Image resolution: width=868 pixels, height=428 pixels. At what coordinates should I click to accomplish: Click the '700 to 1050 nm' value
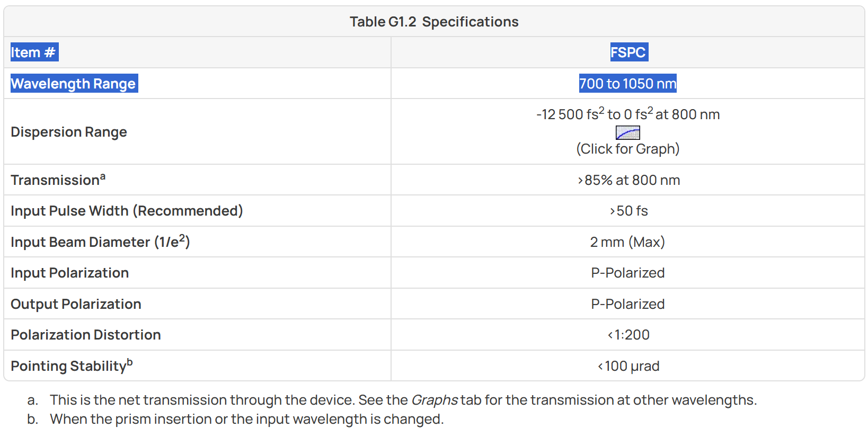tap(628, 83)
